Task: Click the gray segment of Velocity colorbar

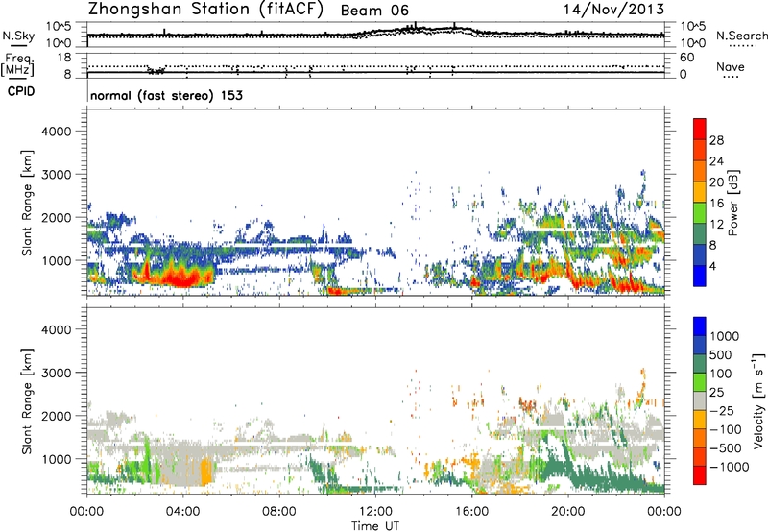Action: [700, 401]
